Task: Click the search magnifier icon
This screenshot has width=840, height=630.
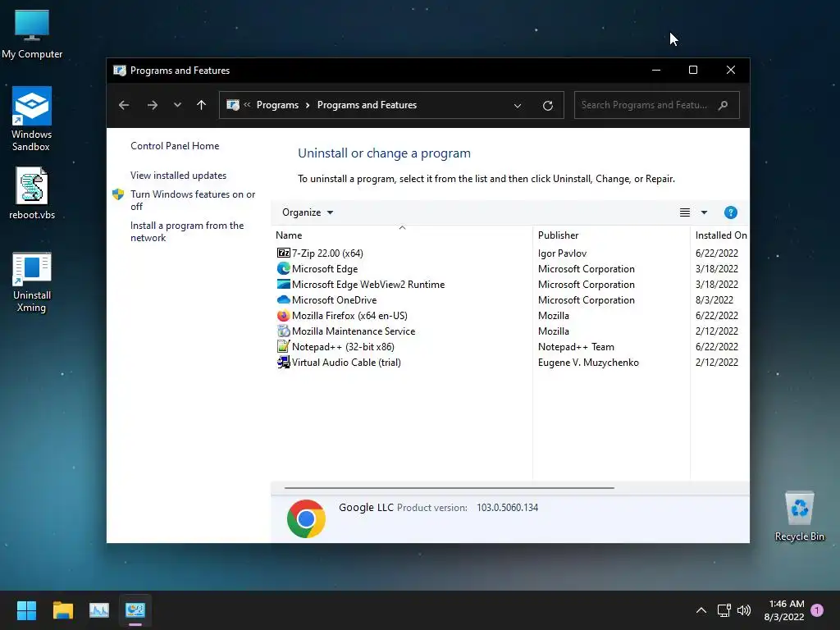Action: (723, 105)
